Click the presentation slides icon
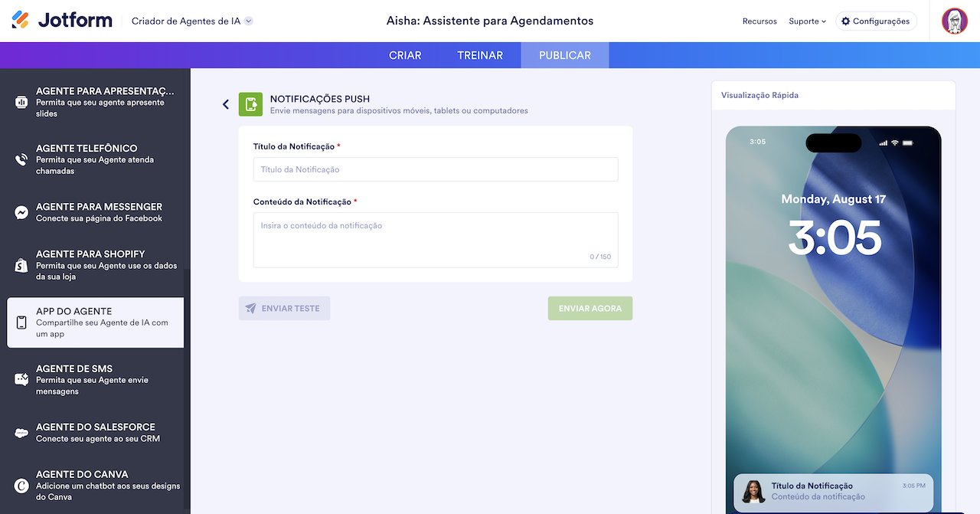The width and height of the screenshot is (980, 514). 21,102
